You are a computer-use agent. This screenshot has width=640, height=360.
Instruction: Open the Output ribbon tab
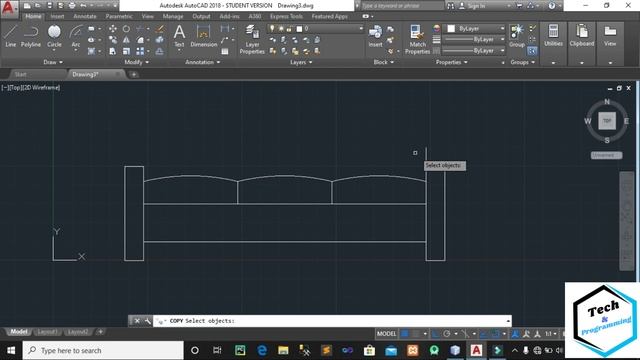201,16
